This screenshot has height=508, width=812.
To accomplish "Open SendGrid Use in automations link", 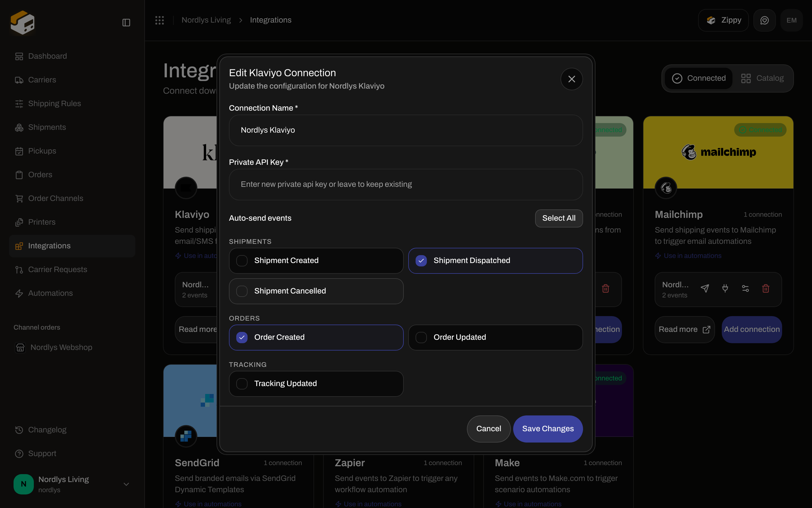I will pos(208,504).
